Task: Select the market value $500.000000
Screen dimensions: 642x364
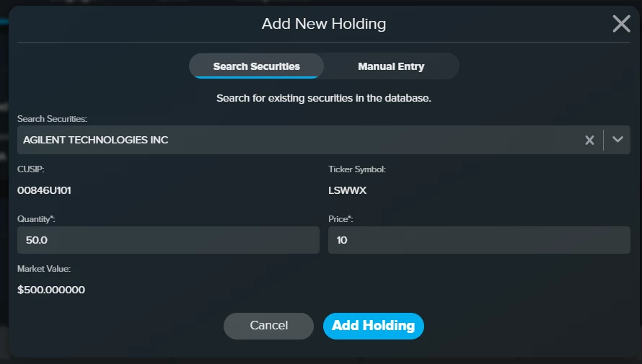Action: [x=51, y=290]
